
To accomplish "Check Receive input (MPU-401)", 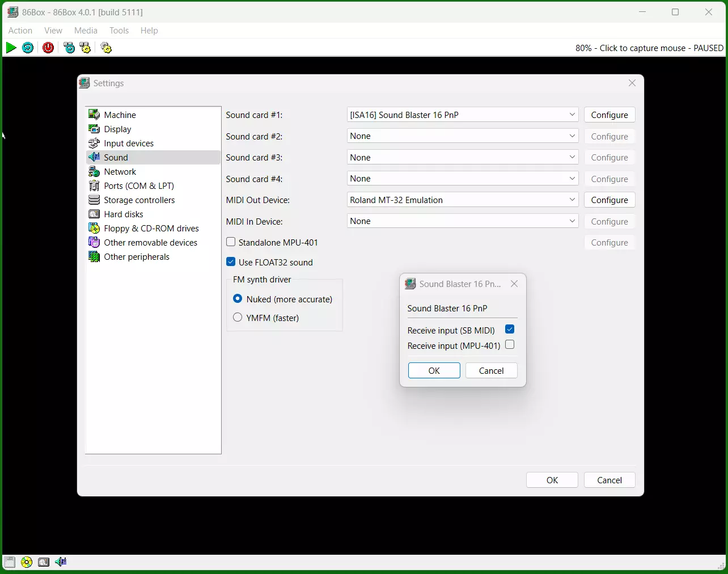I will click(x=510, y=345).
